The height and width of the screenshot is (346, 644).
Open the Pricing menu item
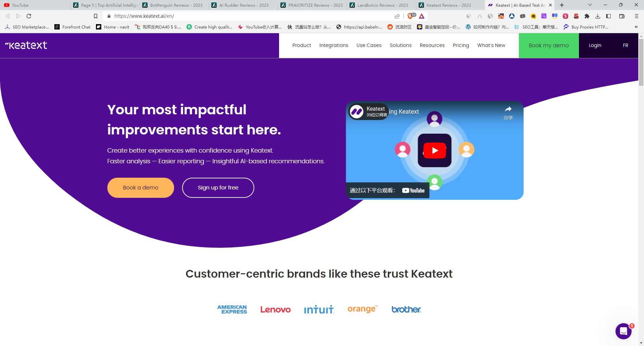point(461,45)
